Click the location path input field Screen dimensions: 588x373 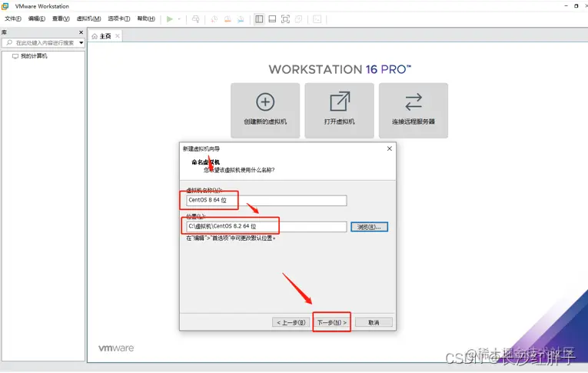266,226
